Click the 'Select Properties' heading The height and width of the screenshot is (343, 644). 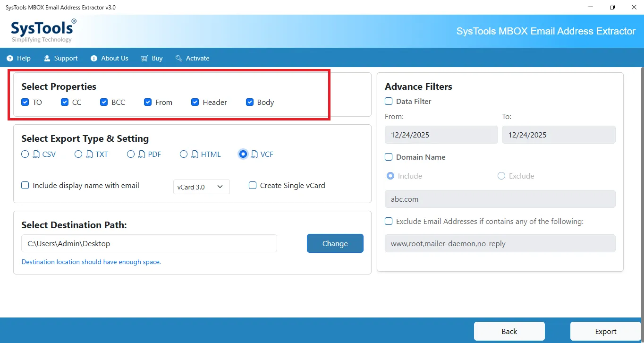point(59,86)
